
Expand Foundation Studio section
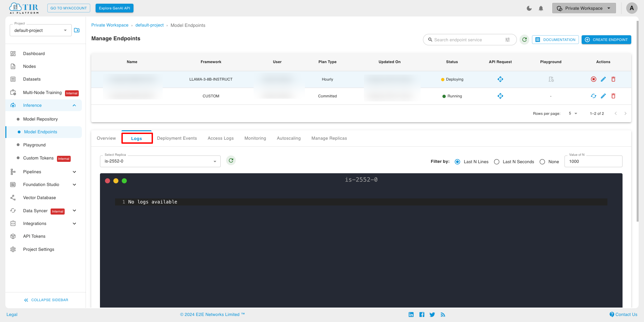point(74,185)
